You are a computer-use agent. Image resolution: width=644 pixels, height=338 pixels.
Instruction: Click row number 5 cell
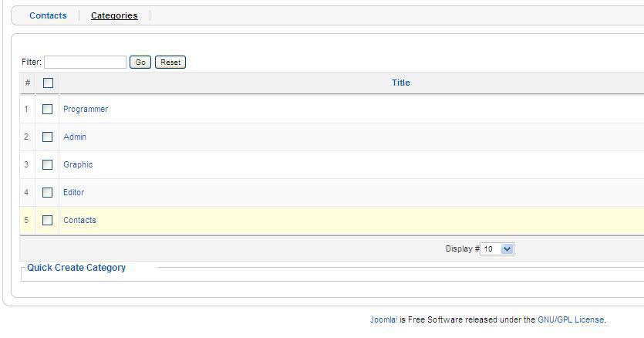(26, 221)
